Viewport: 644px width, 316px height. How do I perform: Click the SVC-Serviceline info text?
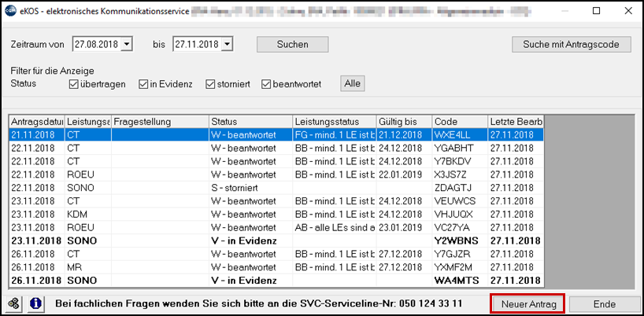pos(258,303)
